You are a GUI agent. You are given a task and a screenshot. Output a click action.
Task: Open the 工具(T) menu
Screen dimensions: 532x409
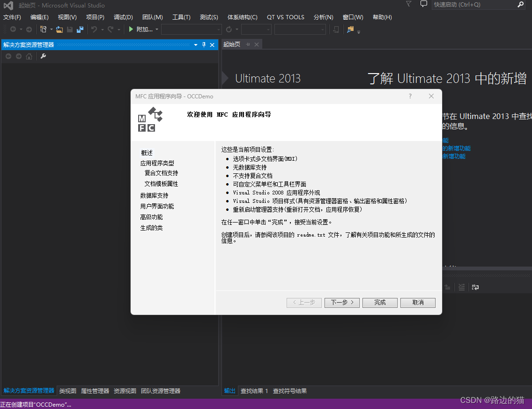(x=181, y=17)
